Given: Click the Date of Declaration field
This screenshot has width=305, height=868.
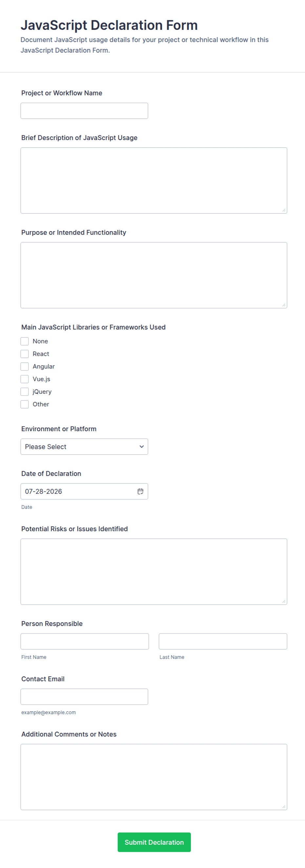Looking at the screenshot, I should coord(84,491).
